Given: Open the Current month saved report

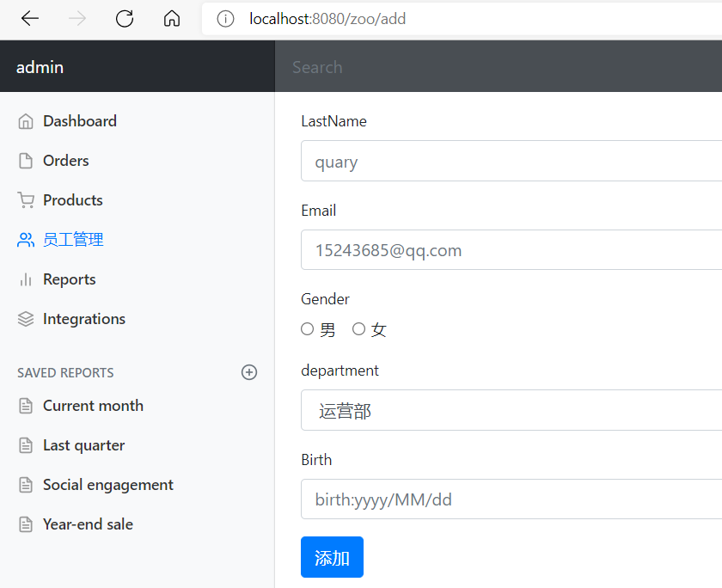Looking at the screenshot, I should click(93, 406).
